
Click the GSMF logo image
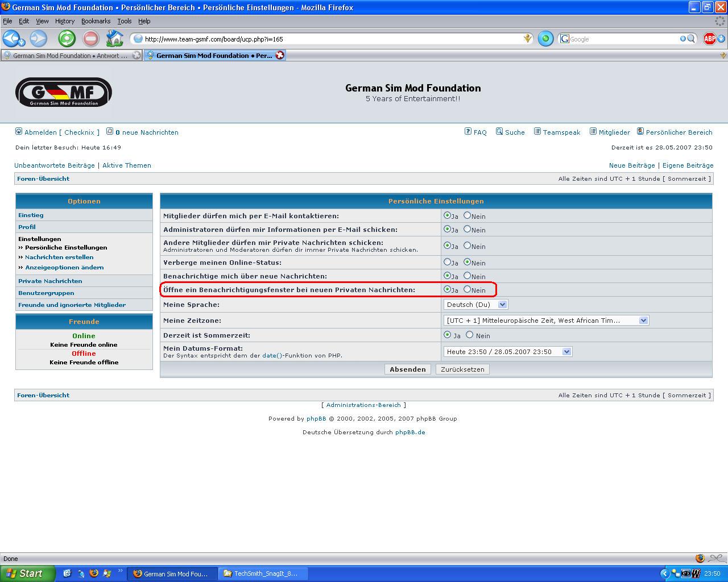(64, 93)
